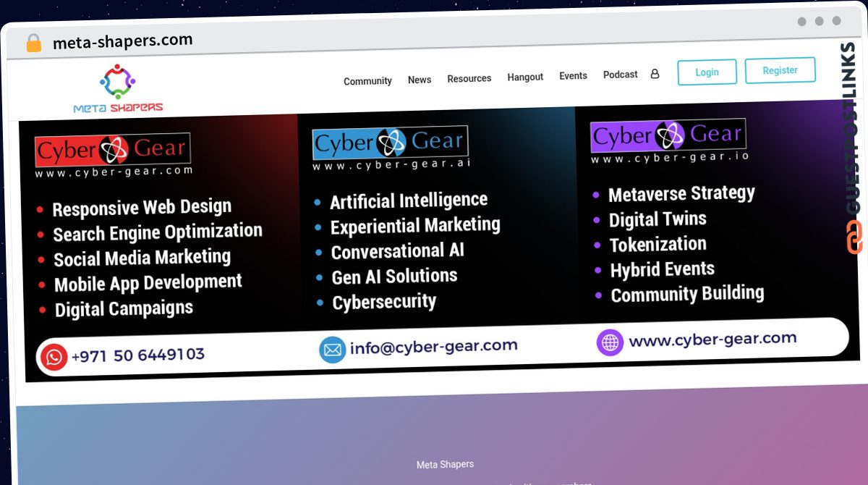Go to the Hangout page

[525, 77]
